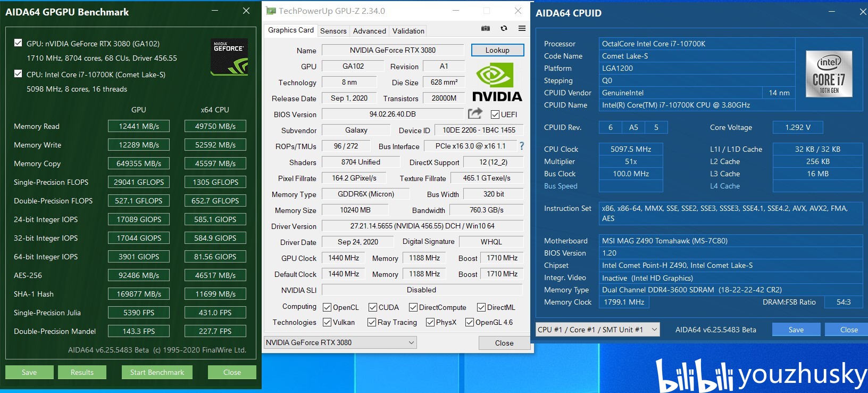Image resolution: width=868 pixels, height=393 pixels.
Task: Click the BIOS Version 94.02.26.40.DB field
Action: (x=393, y=114)
